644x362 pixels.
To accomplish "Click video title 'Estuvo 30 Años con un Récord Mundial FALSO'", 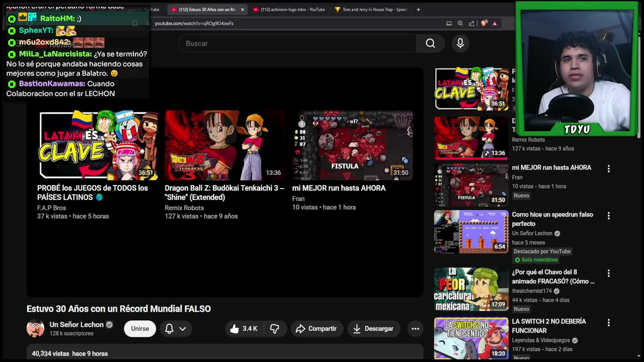I will tap(119, 309).
